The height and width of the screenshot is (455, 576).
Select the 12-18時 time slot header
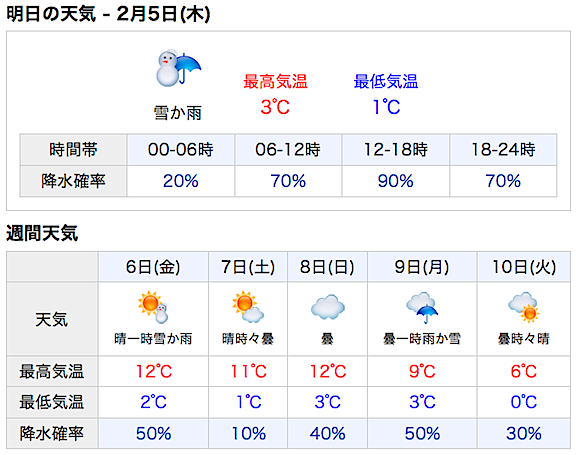(396, 150)
